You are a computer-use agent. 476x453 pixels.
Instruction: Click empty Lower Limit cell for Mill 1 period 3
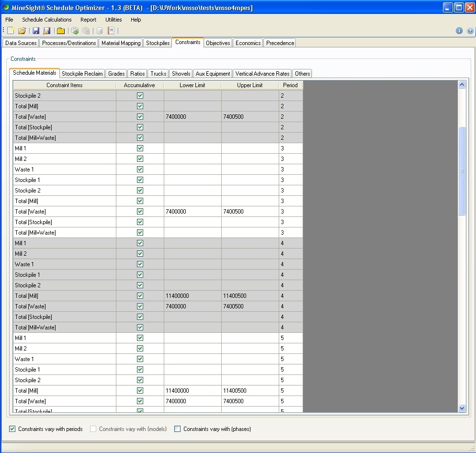(193, 148)
